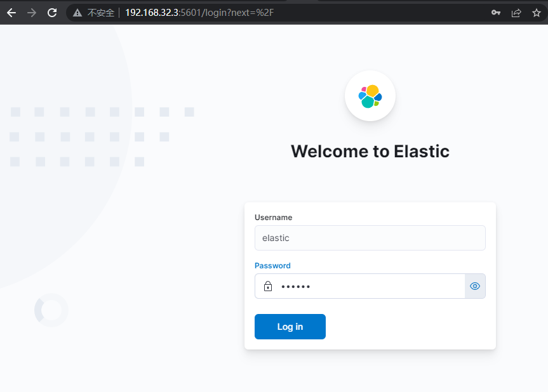Show the password with the eye toggle

point(475,286)
